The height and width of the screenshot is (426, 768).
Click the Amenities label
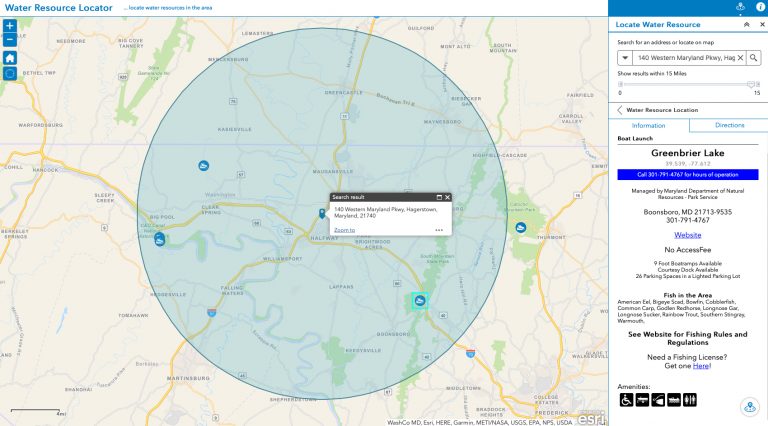point(633,387)
